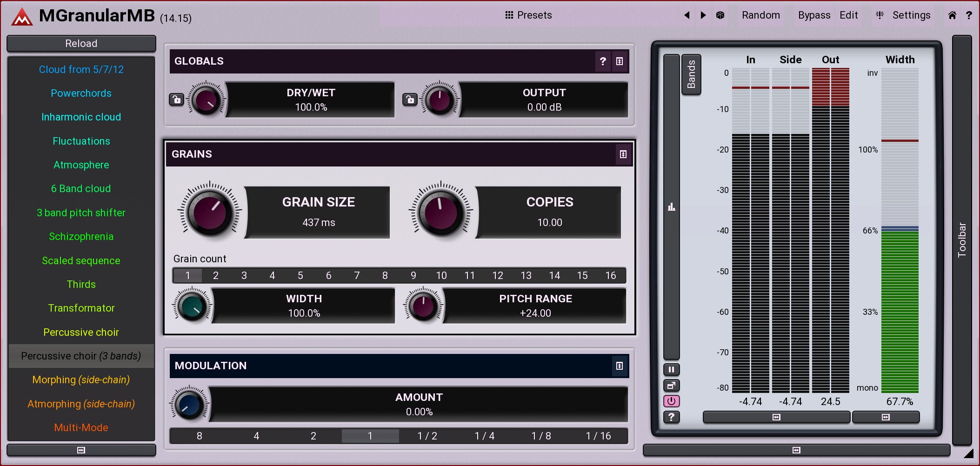Go to next preset with right arrow
The image size is (980, 466).
[x=703, y=15]
